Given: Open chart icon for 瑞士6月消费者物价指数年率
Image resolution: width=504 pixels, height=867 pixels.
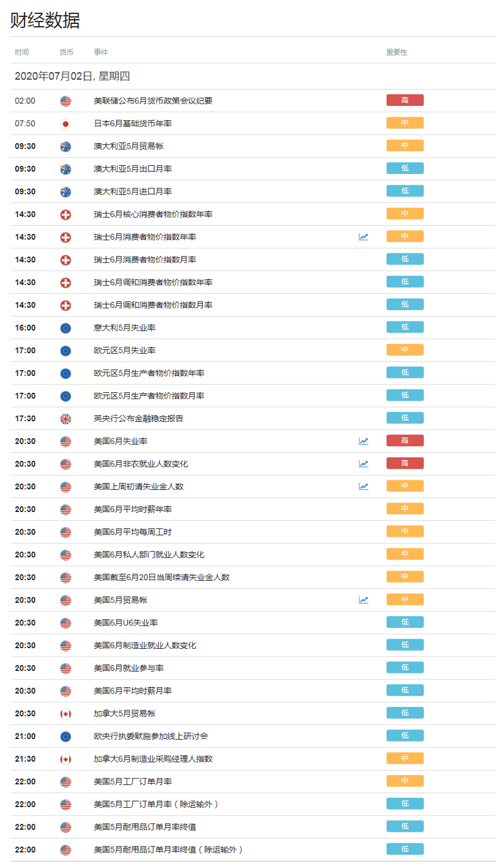Looking at the screenshot, I should tap(364, 237).
